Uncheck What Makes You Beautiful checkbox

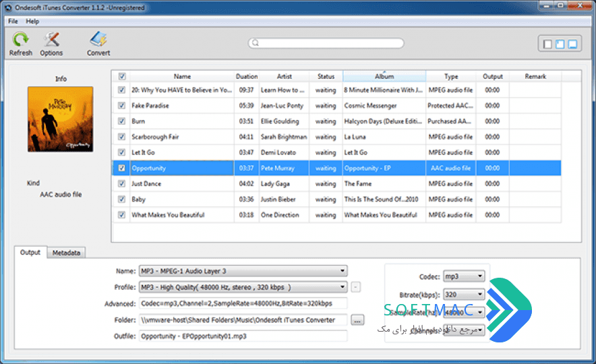[121, 214]
